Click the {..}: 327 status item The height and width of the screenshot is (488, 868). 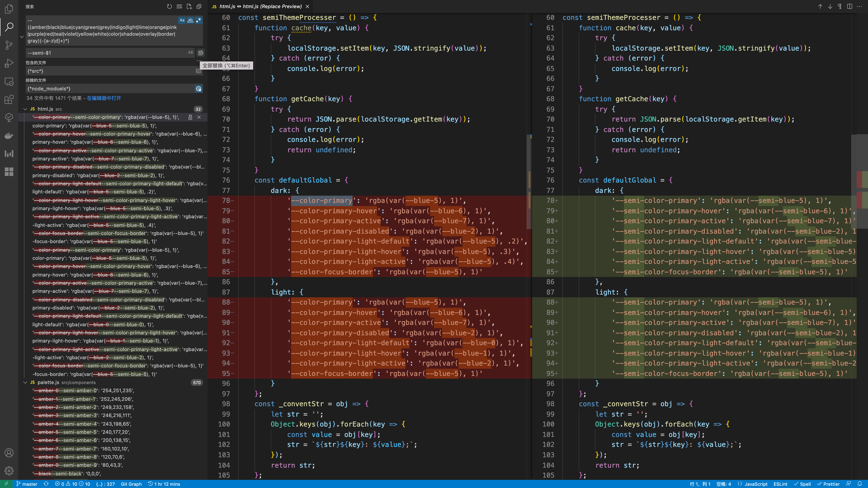tap(105, 484)
